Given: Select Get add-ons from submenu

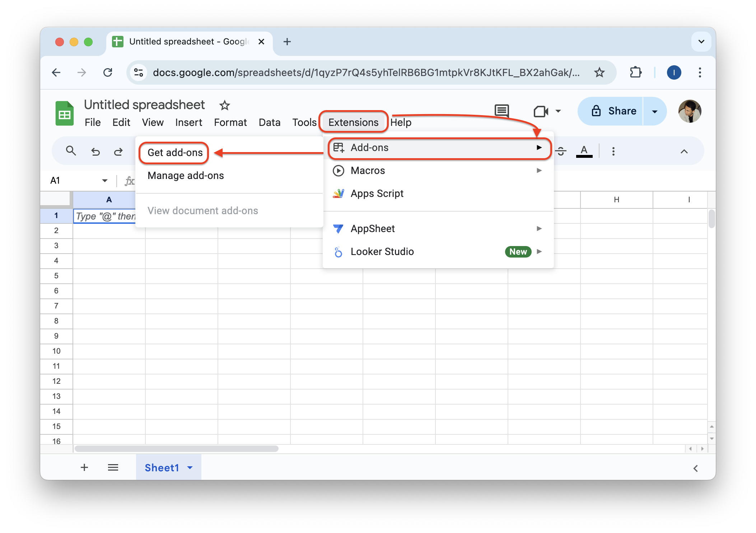Looking at the screenshot, I should point(175,153).
